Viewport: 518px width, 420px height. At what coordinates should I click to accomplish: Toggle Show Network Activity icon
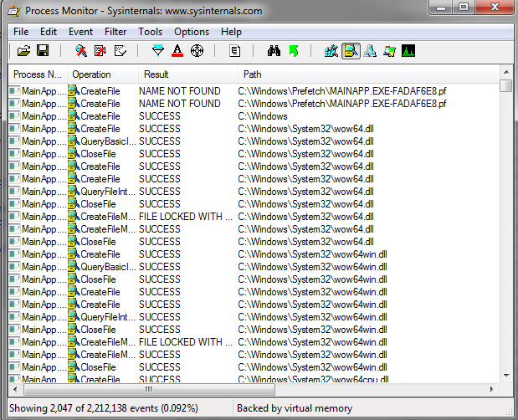click(370, 51)
